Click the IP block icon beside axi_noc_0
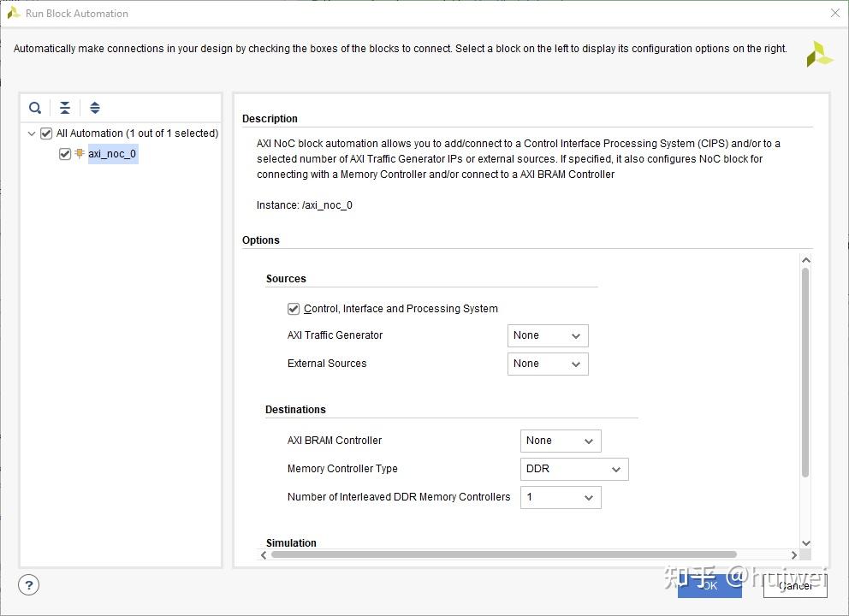This screenshot has width=849, height=616. point(78,154)
